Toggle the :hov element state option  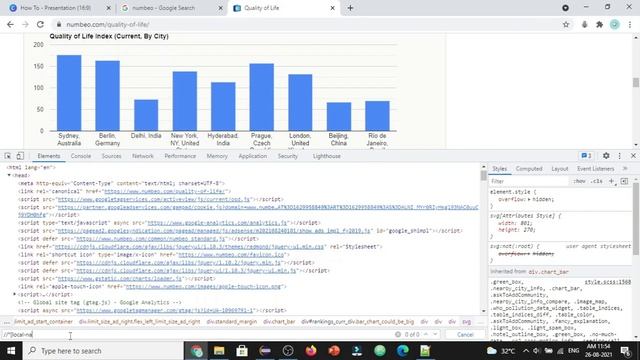click(x=579, y=181)
